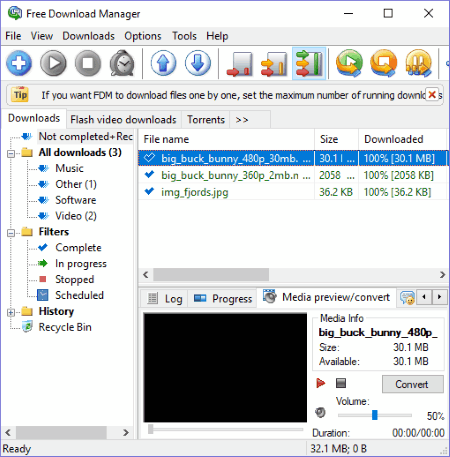Click the Convert button
450x457 pixels.
click(413, 384)
